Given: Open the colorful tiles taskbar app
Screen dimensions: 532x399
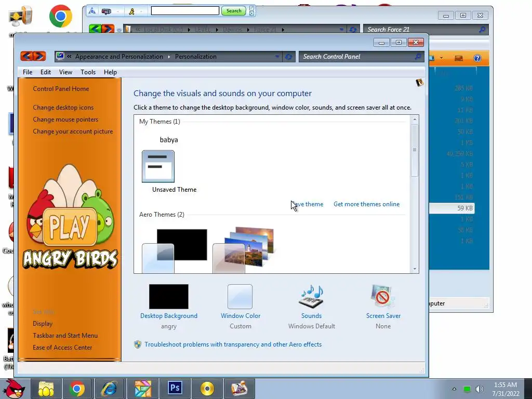Looking at the screenshot, I should coord(143,389).
